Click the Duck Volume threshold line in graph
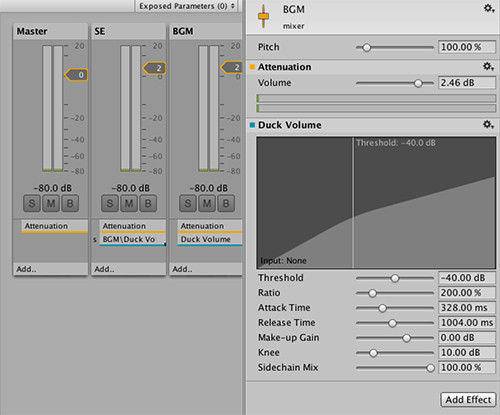The height and width of the screenshot is (415, 500). tap(353, 203)
